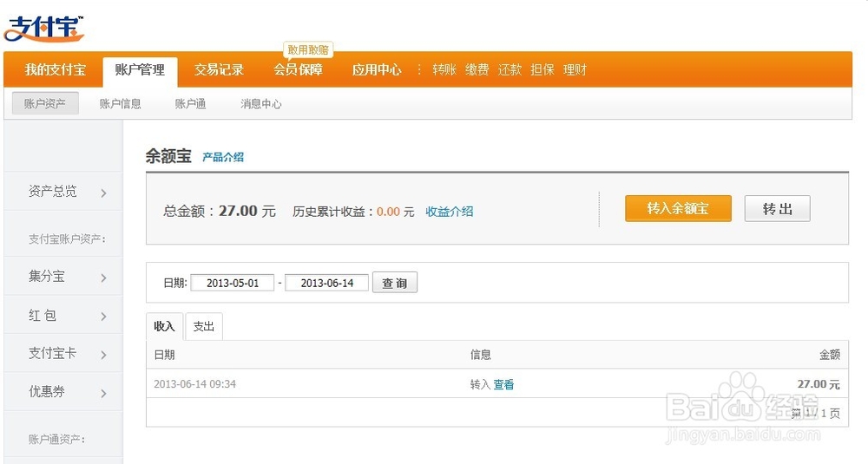Viewport: 868px width, 464px height.
Task: Click the start date field 2013-05-01
Action: click(233, 283)
